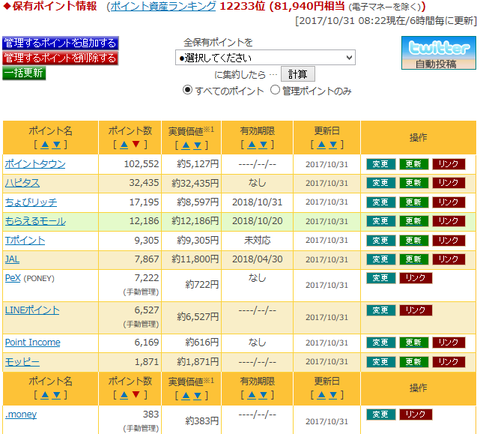480x434 pixels.
Task: Click 管理するポイントを追加する button
Action: (x=60, y=43)
